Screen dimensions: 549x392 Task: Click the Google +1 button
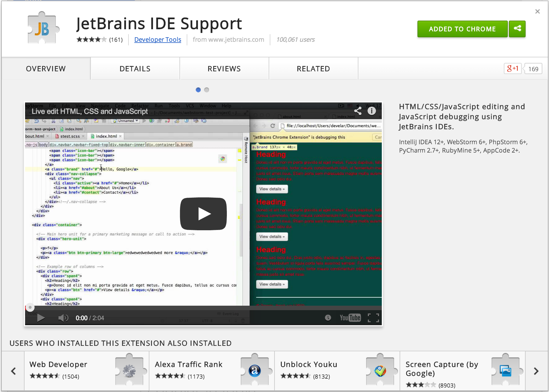pos(512,68)
